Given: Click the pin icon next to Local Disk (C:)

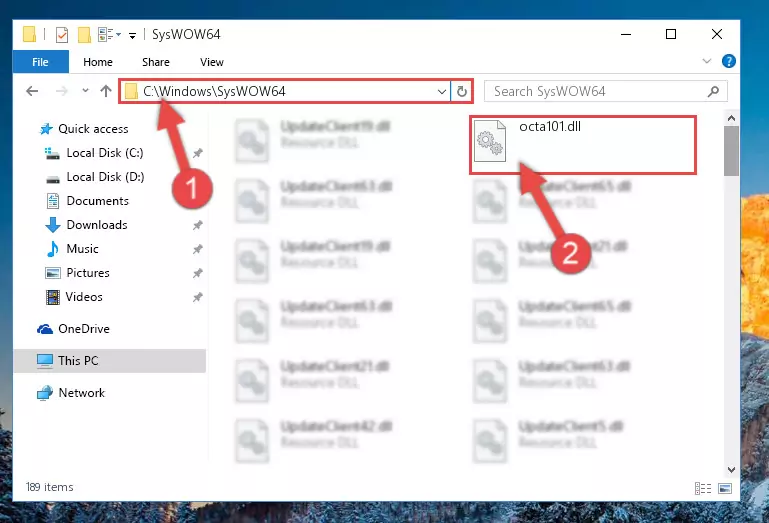Looking at the screenshot, I should click(197, 153).
